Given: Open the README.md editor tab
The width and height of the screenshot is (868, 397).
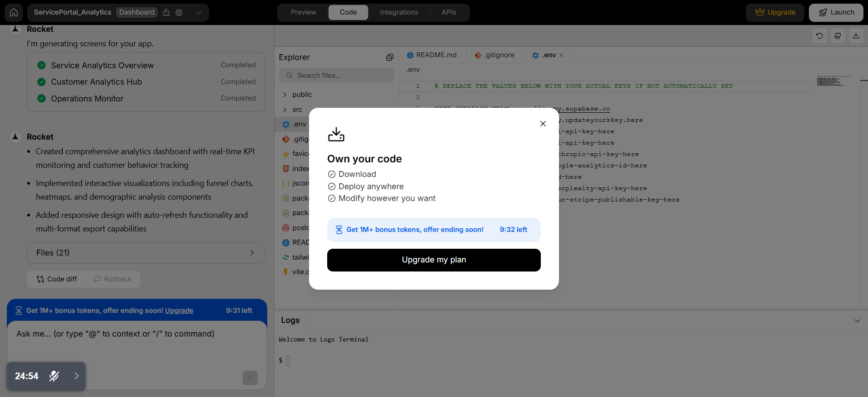Looking at the screenshot, I should [432, 55].
